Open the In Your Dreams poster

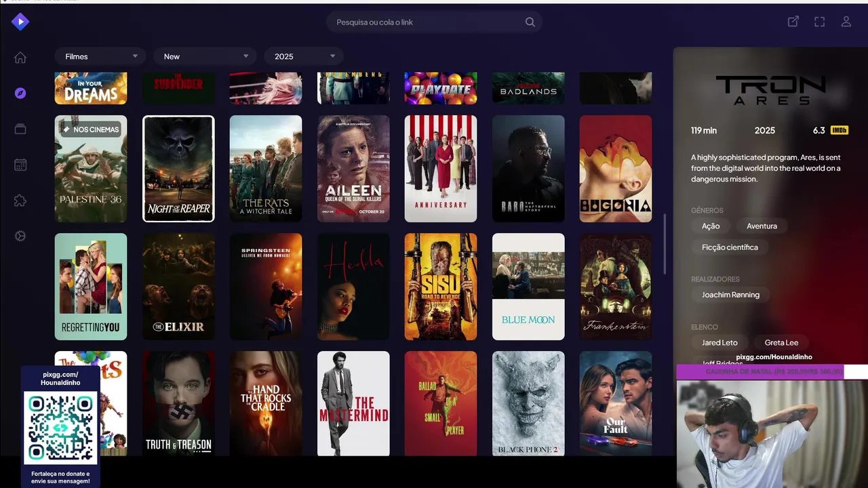click(x=91, y=88)
